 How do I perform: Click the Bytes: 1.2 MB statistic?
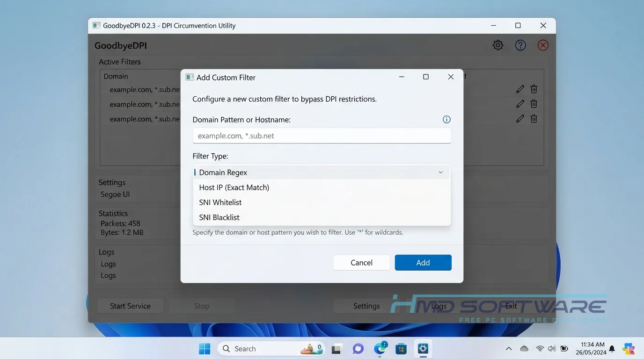pyautogui.click(x=122, y=232)
